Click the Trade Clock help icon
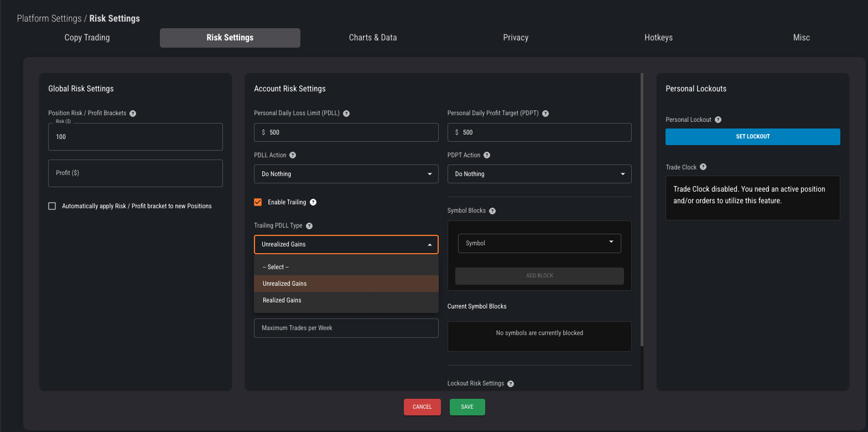 point(703,167)
